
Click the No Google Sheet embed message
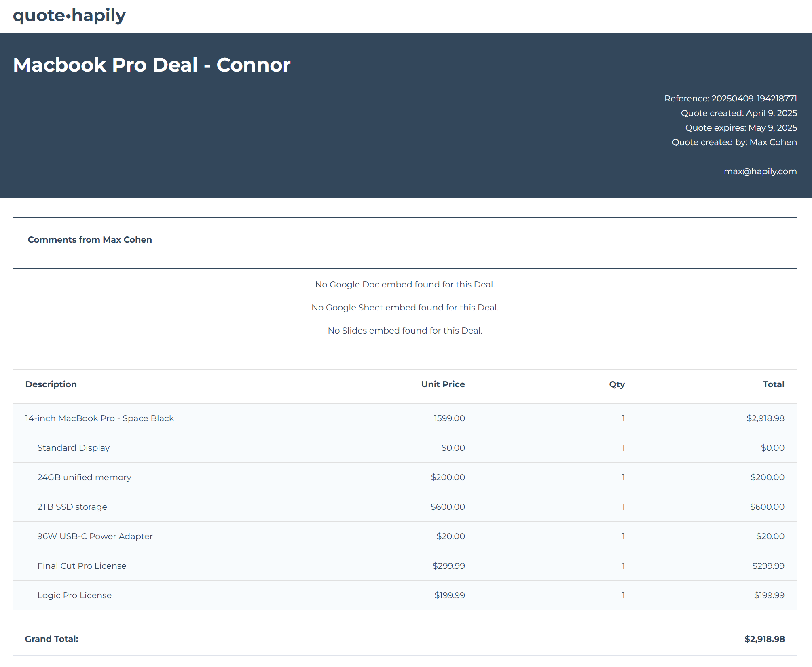pos(405,307)
